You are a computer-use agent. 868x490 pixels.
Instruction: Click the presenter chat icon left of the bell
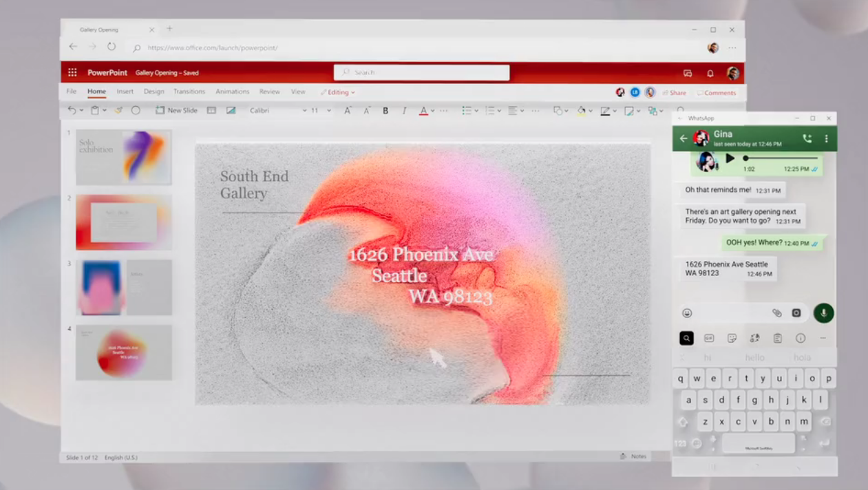pos(687,73)
